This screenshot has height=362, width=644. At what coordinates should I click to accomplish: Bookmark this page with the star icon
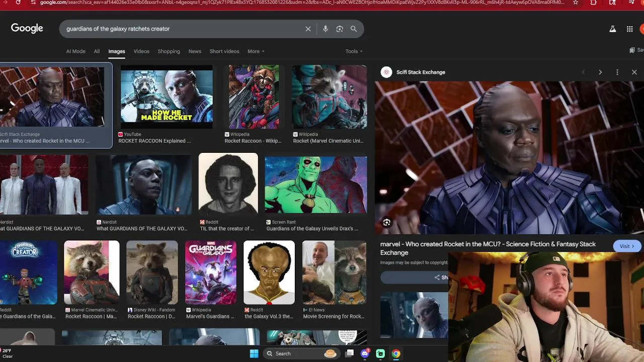click(x=576, y=3)
